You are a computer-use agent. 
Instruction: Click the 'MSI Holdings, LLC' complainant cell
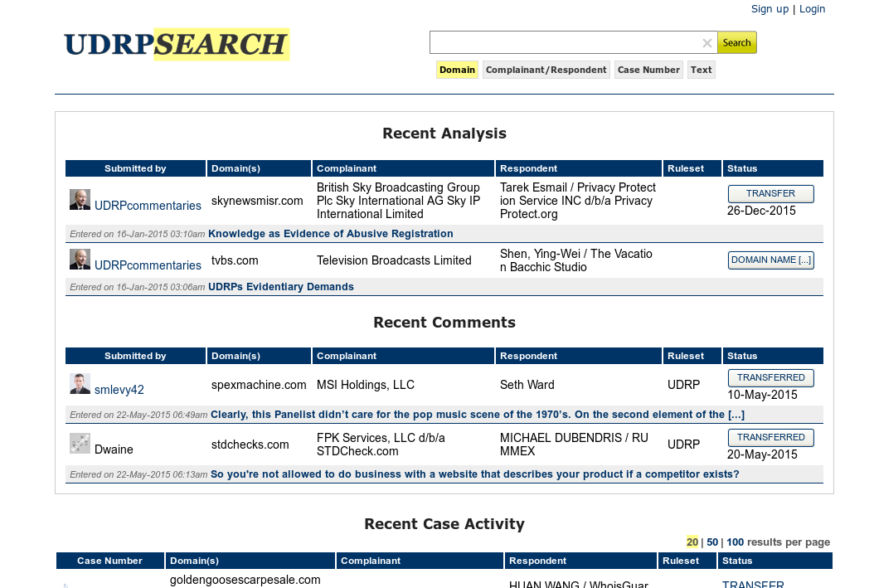366,385
